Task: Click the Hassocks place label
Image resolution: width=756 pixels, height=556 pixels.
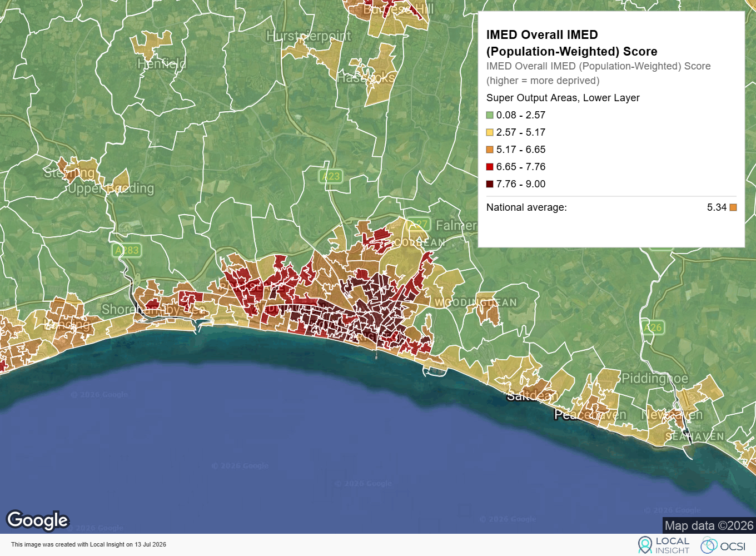Action: pos(366,78)
